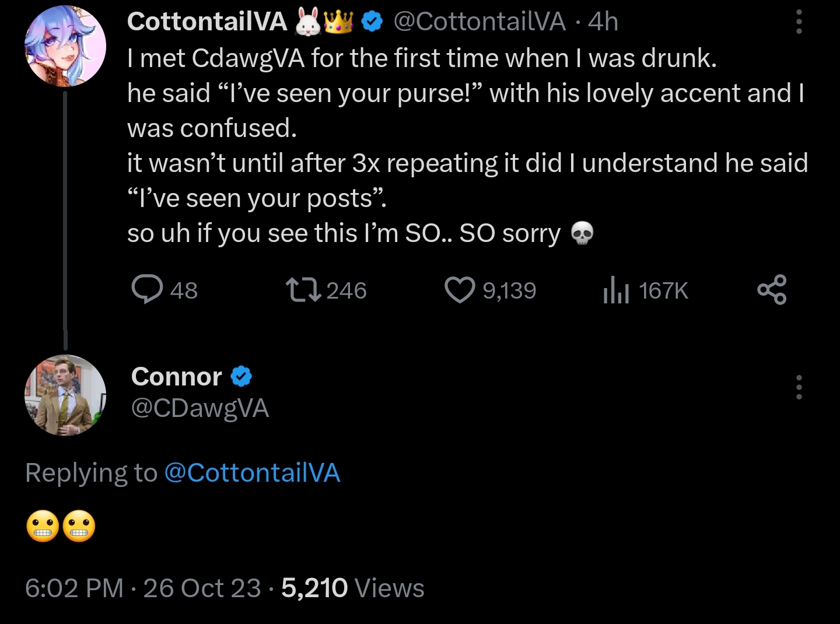Like CottontailVA's tweet with heart icon
840x624 pixels.
click(x=460, y=290)
